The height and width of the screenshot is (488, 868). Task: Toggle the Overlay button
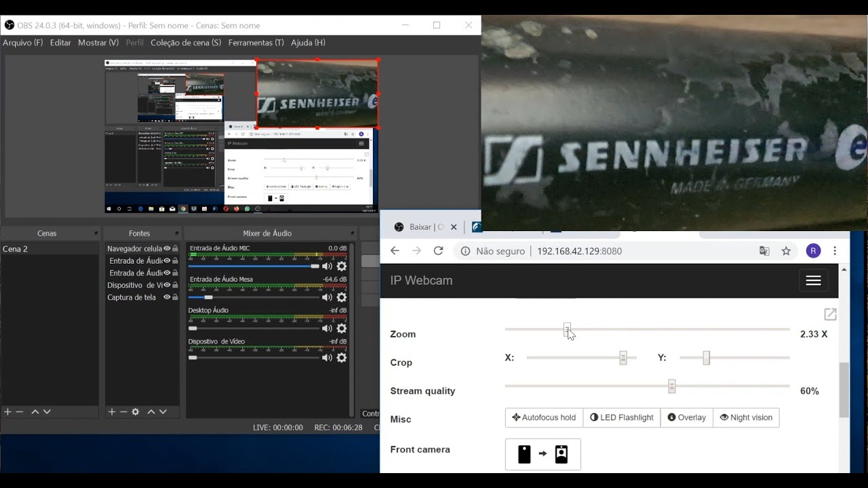coord(687,418)
